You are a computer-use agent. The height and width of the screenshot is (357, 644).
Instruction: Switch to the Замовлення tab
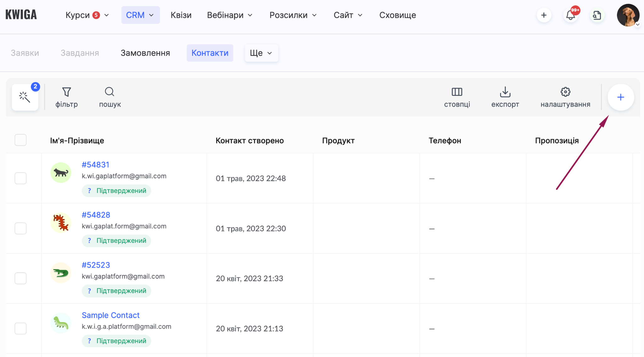pos(145,53)
